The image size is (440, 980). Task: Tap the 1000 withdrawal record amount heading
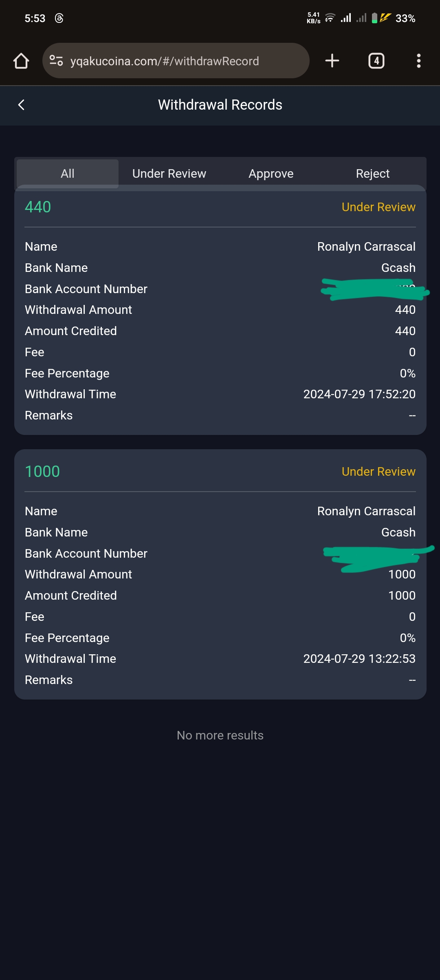pyautogui.click(x=42, y=472)
